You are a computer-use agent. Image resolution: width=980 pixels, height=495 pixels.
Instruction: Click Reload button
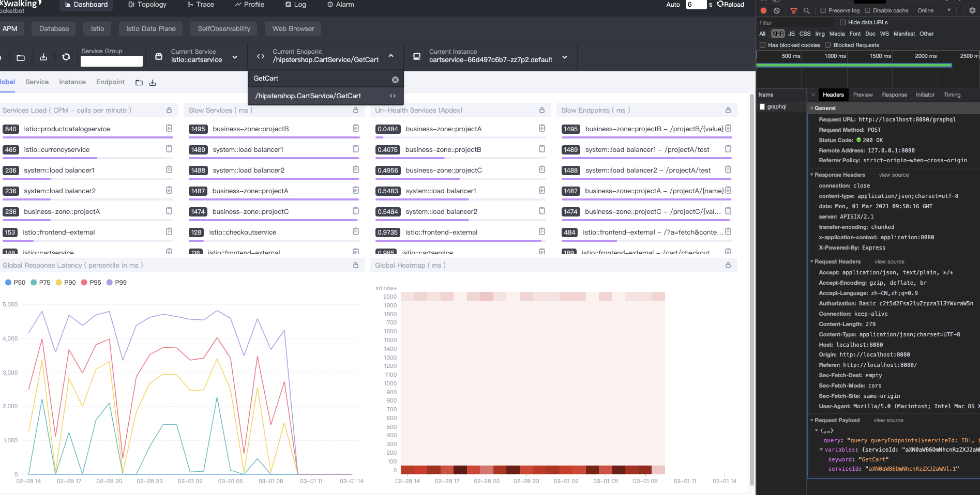[731, 5]
